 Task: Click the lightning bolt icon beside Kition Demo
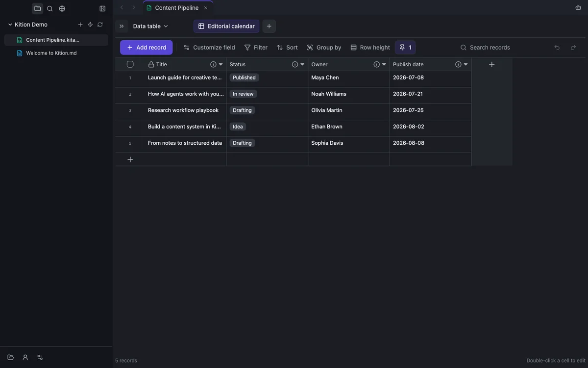[x=90, y=25]
